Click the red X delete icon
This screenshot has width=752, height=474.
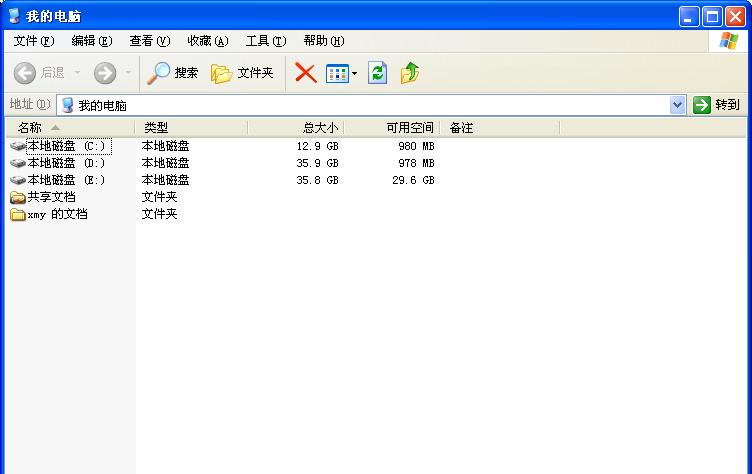306,73
